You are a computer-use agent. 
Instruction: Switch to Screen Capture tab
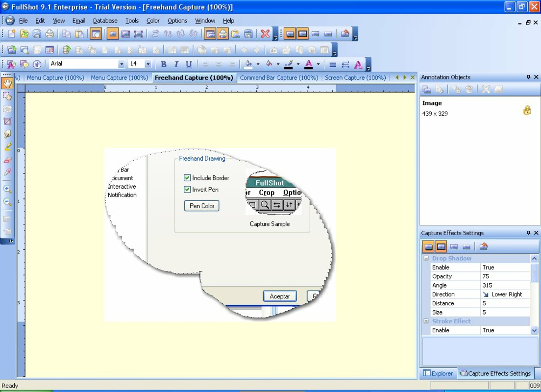point(355,77)
